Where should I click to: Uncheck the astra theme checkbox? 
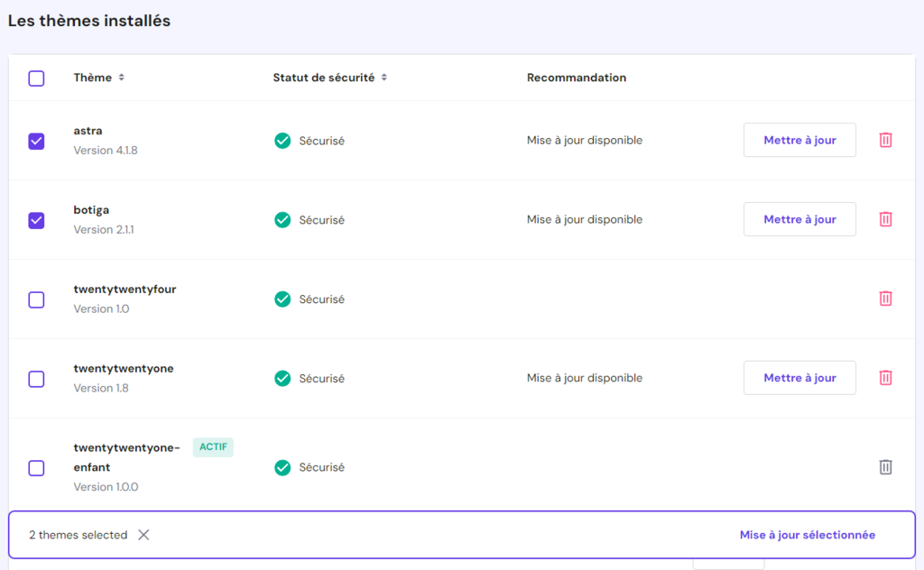tap(36, 141)
